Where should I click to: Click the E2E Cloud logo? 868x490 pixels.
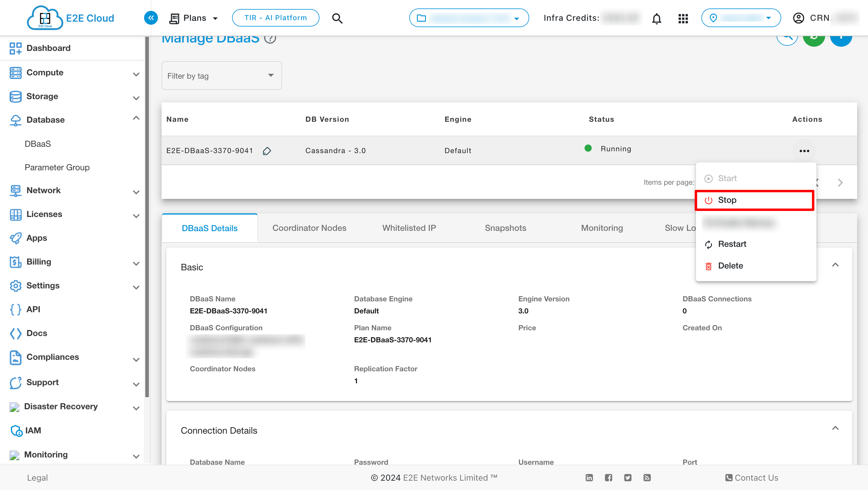71,18
